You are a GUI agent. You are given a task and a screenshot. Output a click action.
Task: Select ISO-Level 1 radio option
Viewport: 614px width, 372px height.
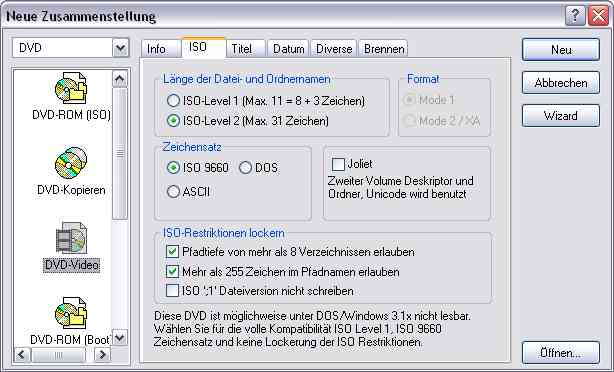pos(173,101)
